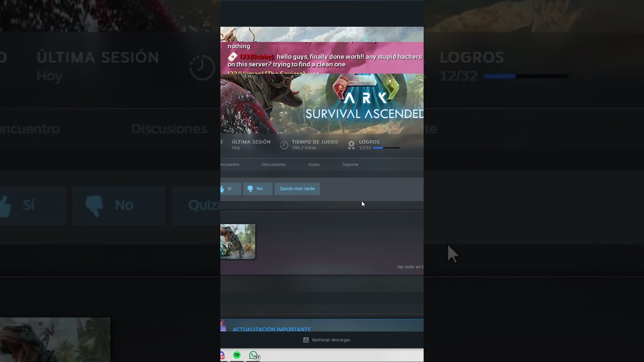Click the play time clock icon
Viewport: 644px width, 362px height.
284,145
